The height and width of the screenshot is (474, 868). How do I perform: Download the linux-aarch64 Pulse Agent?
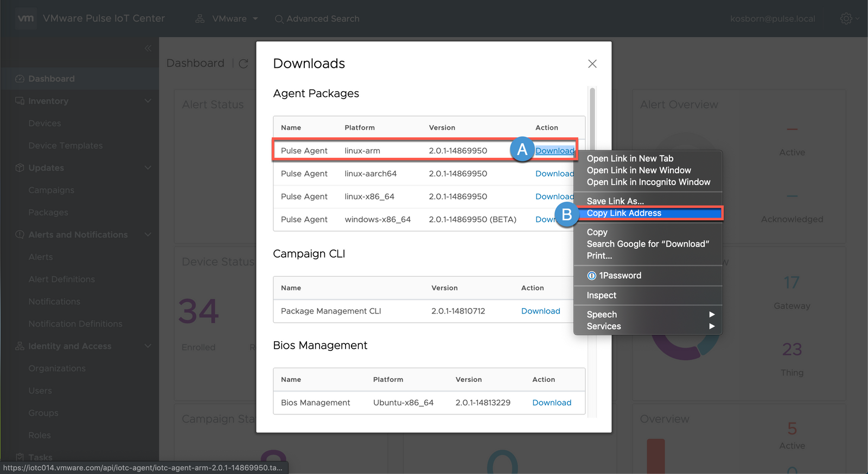tap(554, 174)
